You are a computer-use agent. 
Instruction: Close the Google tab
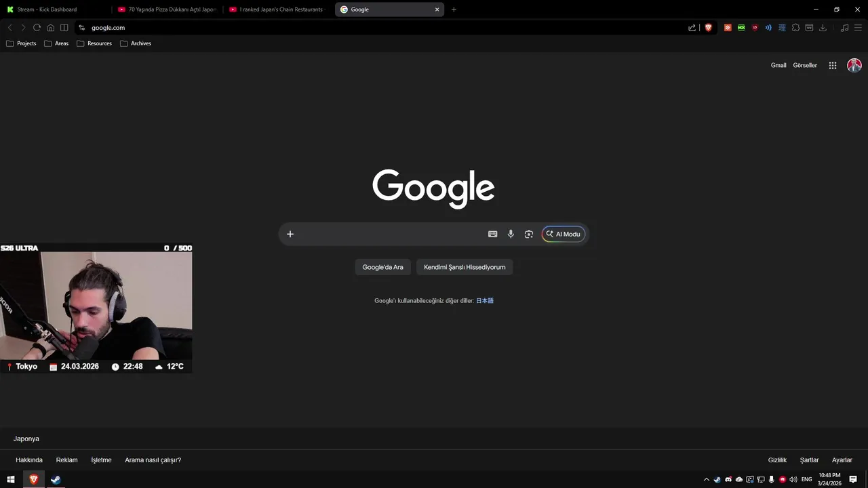pos(437,9)
